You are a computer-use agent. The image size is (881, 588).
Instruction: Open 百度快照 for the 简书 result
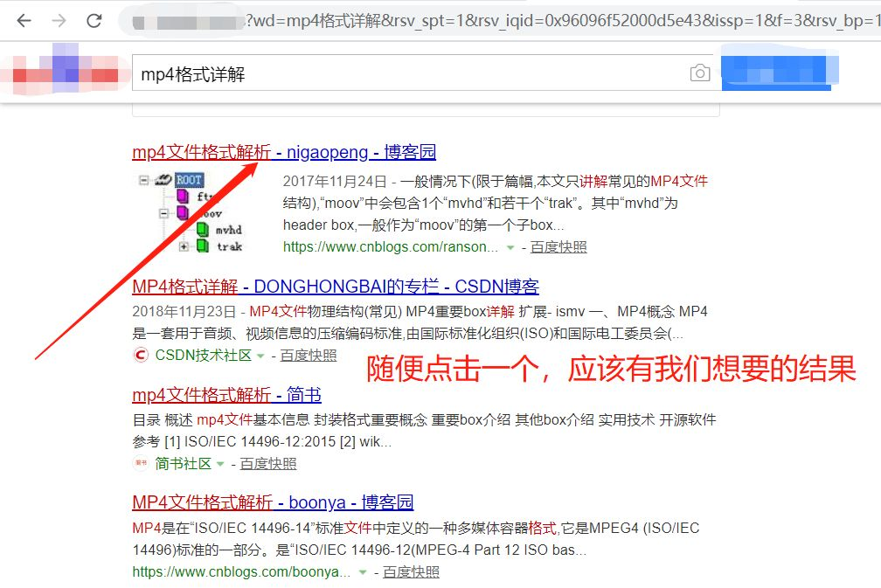click(268, 463)
